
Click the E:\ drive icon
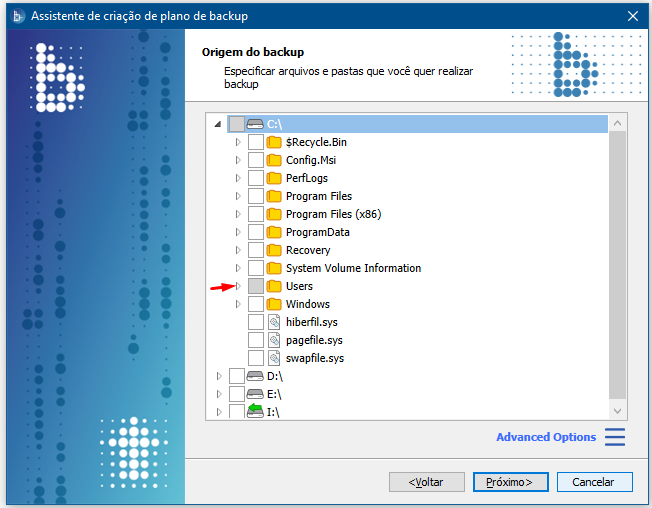[255, 394]
